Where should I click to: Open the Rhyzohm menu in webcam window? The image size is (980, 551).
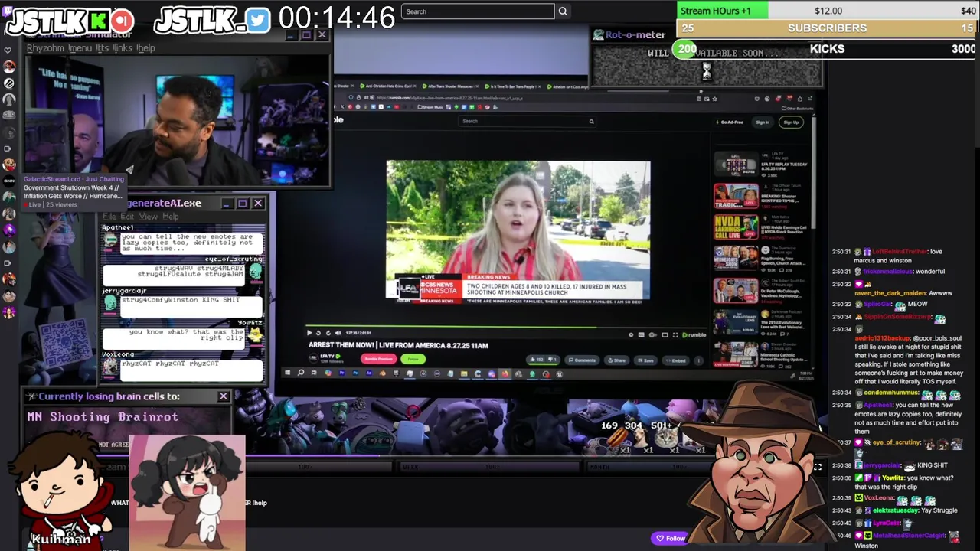click(45, 47)
